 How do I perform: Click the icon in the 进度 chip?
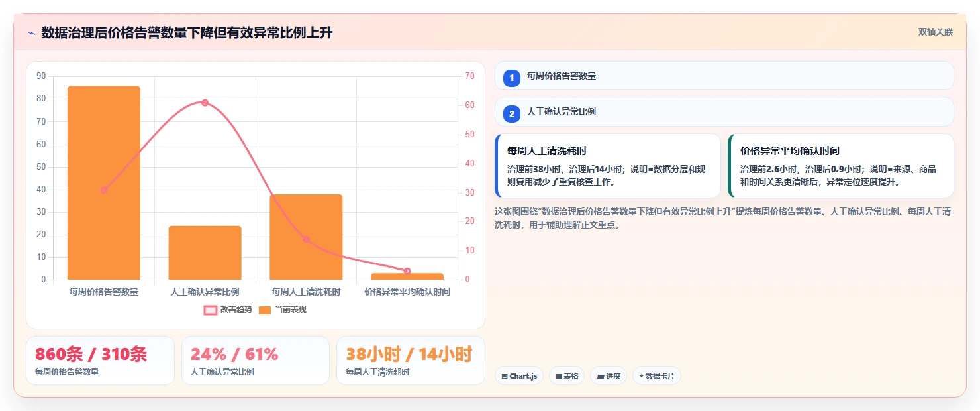600,376
